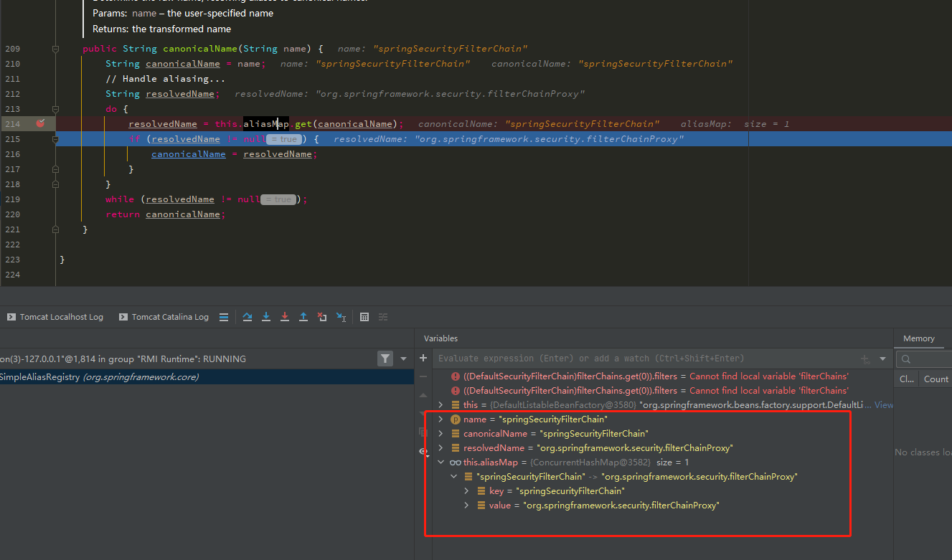
Task: Click the move watch up arrow
Action: tap(423, 395)
